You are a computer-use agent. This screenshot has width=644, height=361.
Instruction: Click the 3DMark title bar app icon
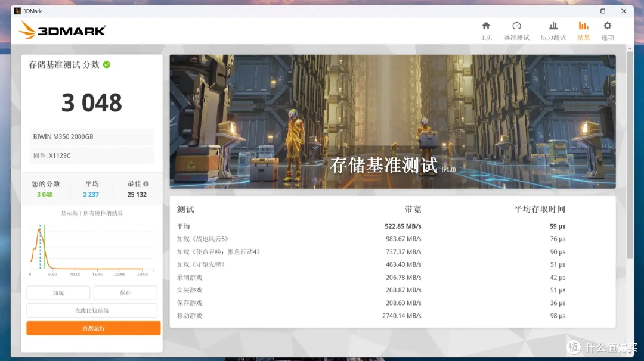click(x=17, y=11)
